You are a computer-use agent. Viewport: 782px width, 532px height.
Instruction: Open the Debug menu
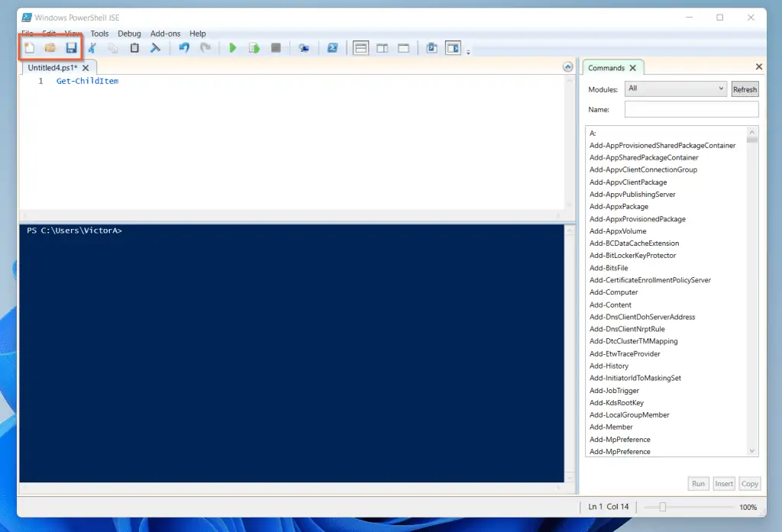click(x=129, y=34)
